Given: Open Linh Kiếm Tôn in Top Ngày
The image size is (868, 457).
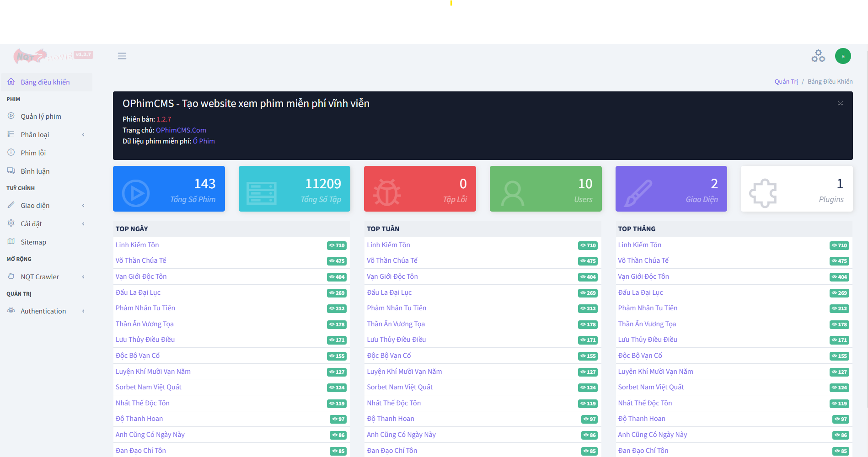Looking at the screenshot, I should coord(137,245).
